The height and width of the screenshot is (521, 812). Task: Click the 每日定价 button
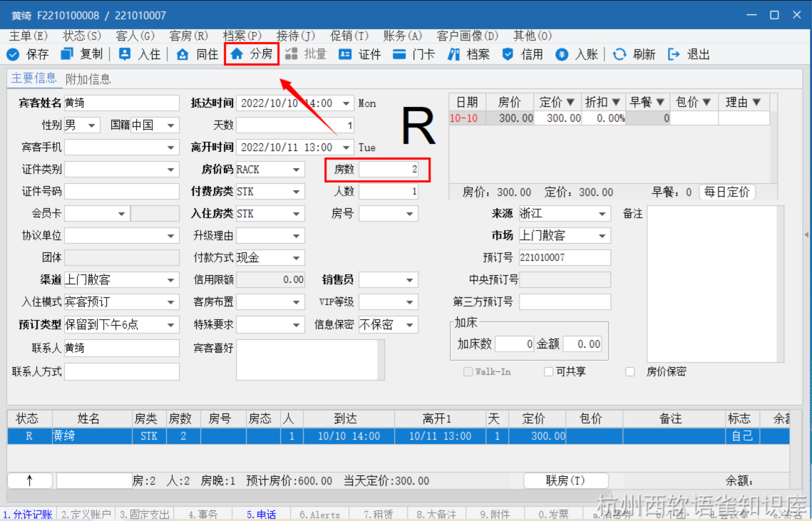(x=726, y=192)
